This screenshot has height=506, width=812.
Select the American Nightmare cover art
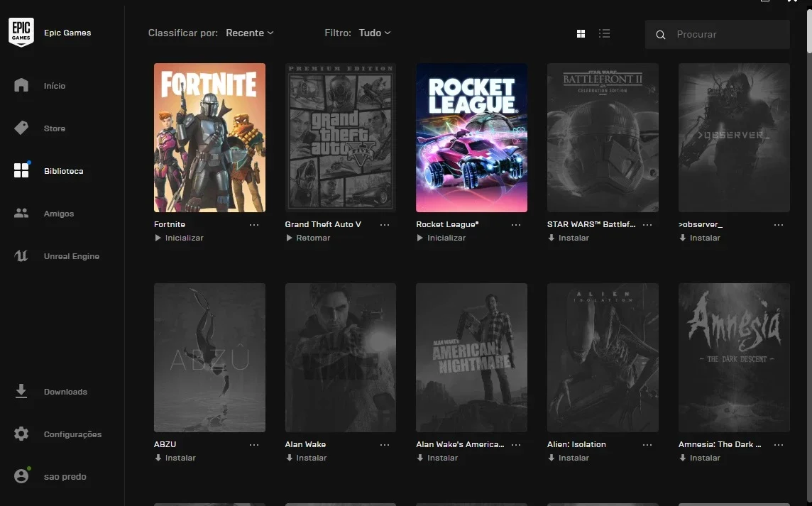[x=471, y=358]
